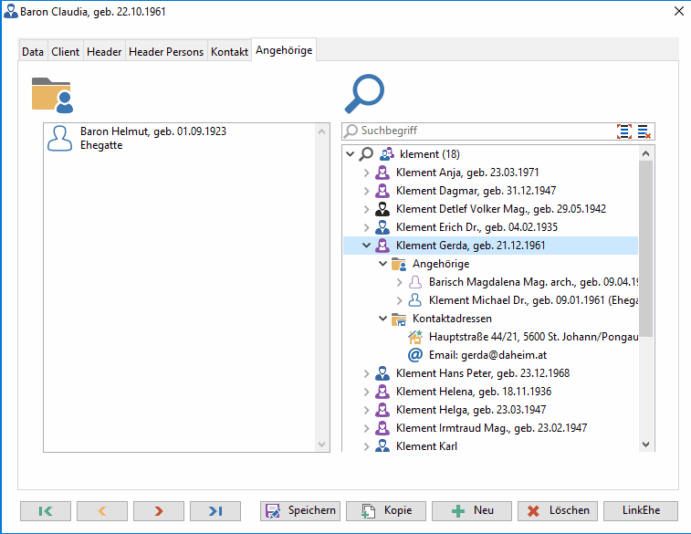Image resolution: width=691 pixels, height=534 pixels.
Task: Click the large magnifier search icon
Action: (364, 94)
